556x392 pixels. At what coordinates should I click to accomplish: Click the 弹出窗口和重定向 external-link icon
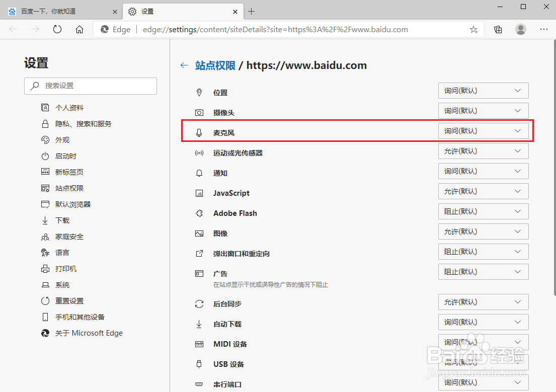[199, 254]
